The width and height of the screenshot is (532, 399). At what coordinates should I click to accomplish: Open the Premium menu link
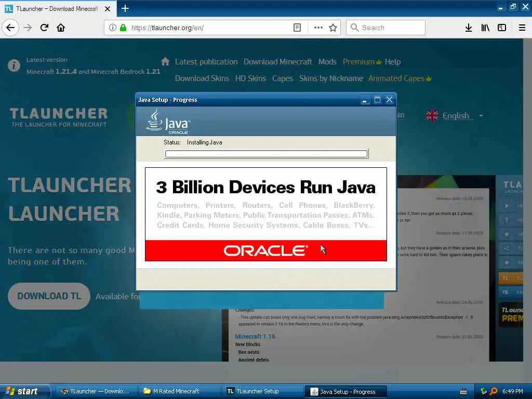click(x=362, y=62)
